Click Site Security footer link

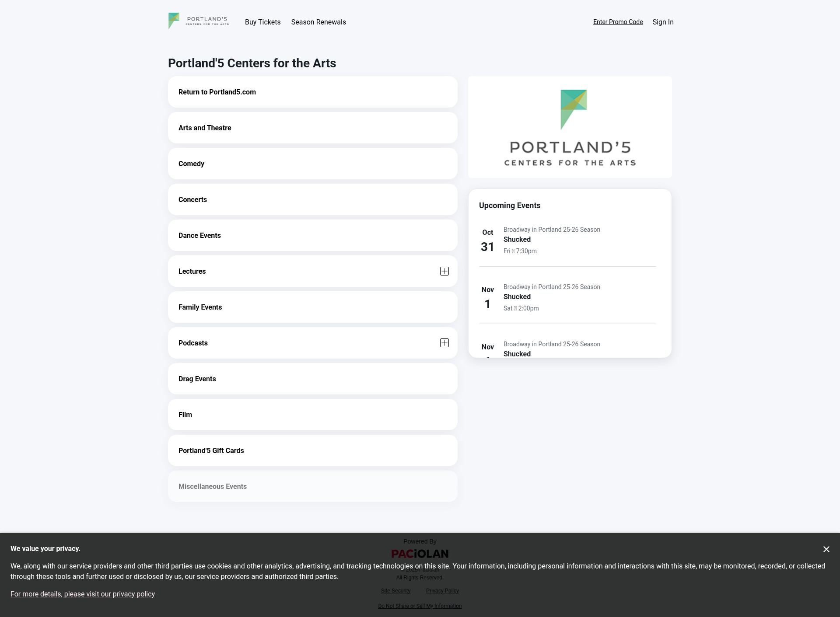(x=395, y=591)
